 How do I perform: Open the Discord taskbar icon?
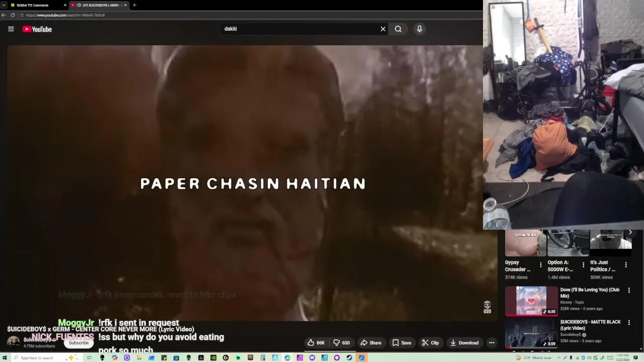click(312, 357)
